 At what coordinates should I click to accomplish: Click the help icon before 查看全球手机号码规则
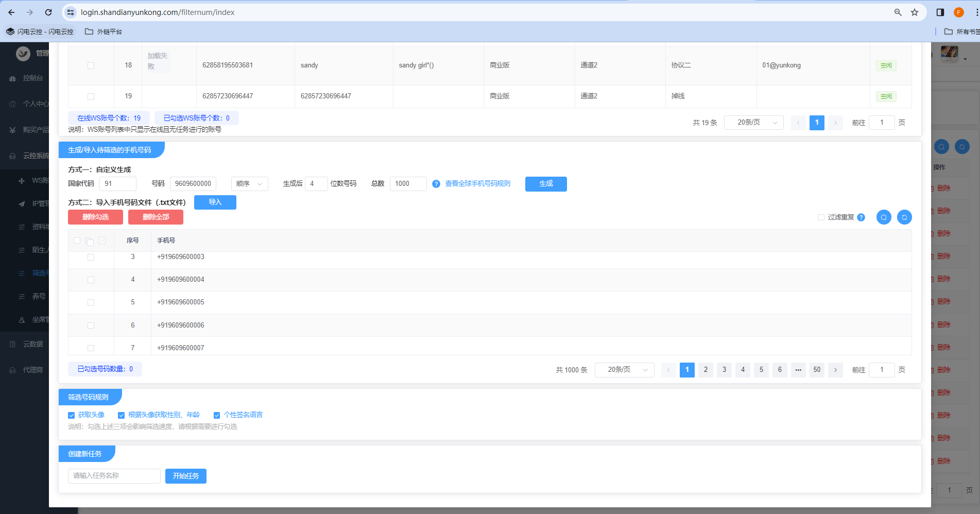(x=436, y=184)
